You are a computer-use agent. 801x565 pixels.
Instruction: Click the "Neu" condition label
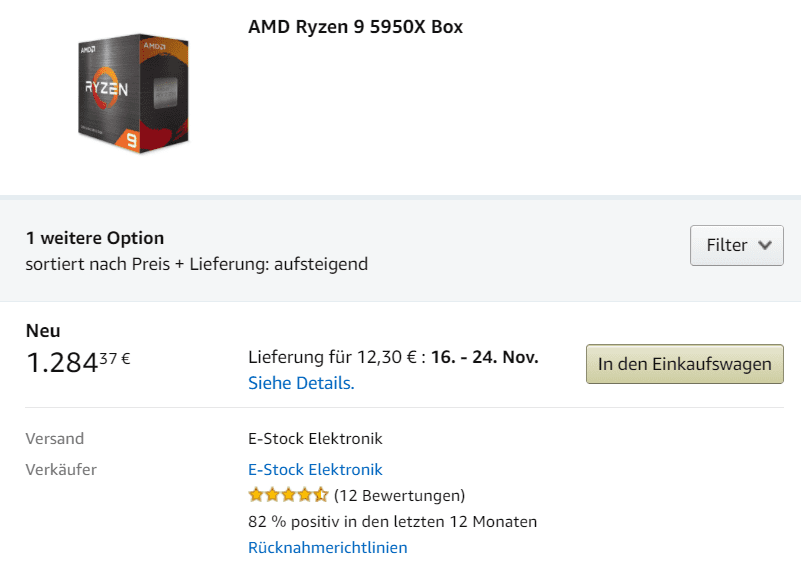pyautogui.click(x=43, y=331)
